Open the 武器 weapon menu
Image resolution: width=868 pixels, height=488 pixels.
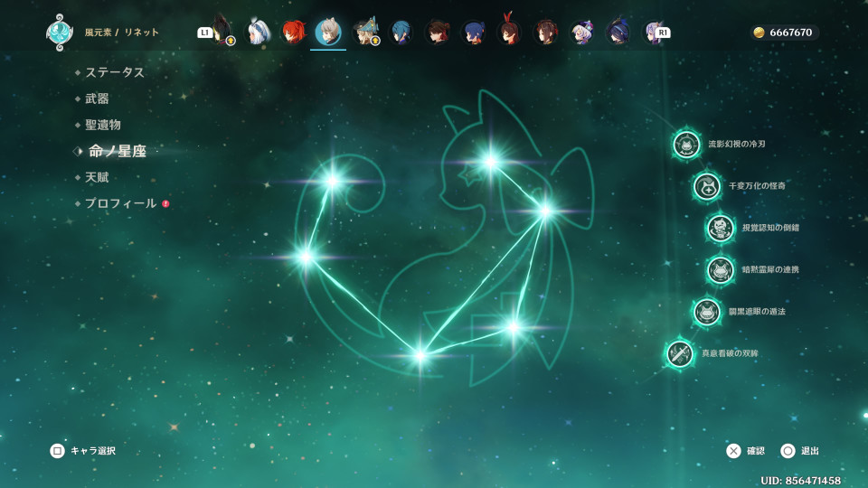(x=97, y=99)
